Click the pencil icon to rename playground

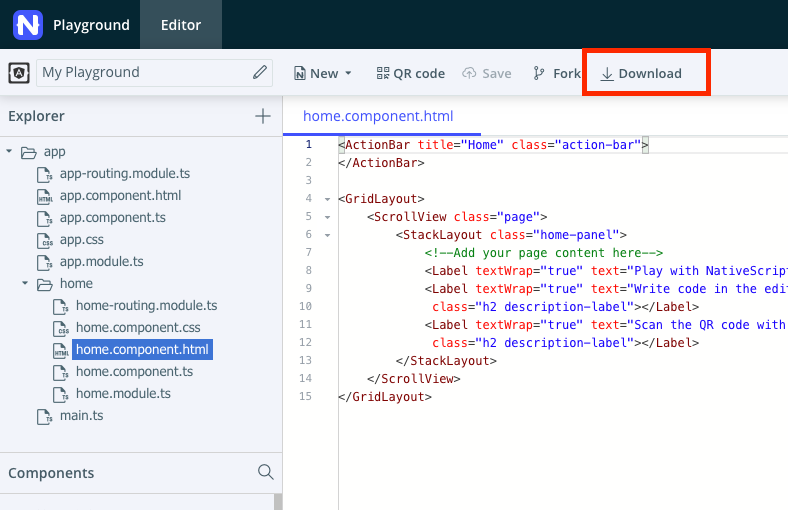pos(260,72)
